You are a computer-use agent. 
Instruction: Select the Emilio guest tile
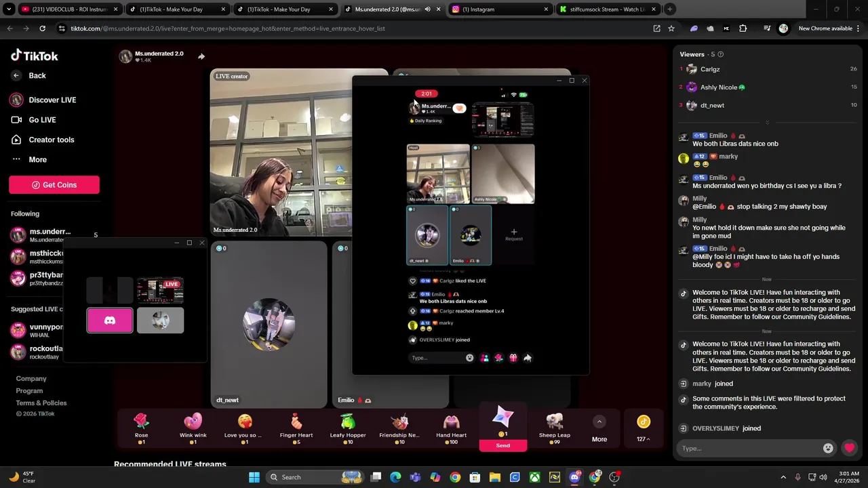(x=391, y=325)
